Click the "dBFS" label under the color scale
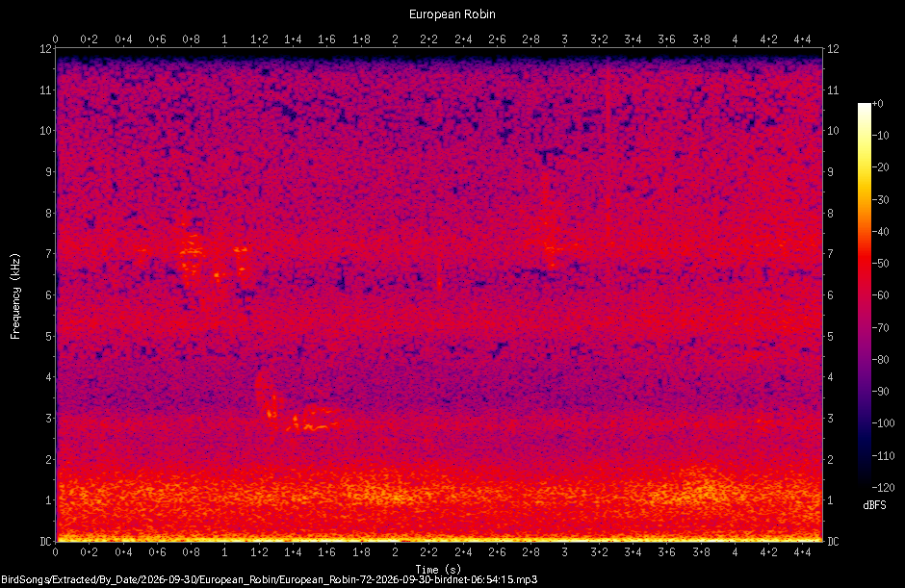This screenshot has width=905, height=588. [x=874, y=505]
